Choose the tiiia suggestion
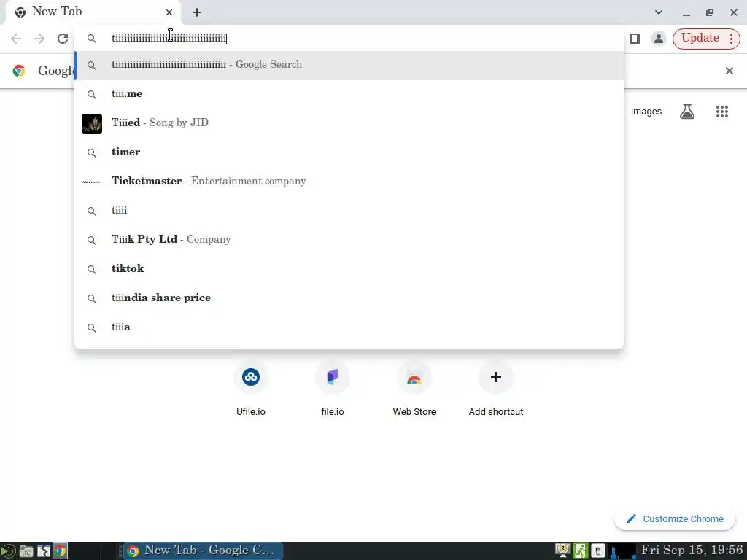 [349, 327]
